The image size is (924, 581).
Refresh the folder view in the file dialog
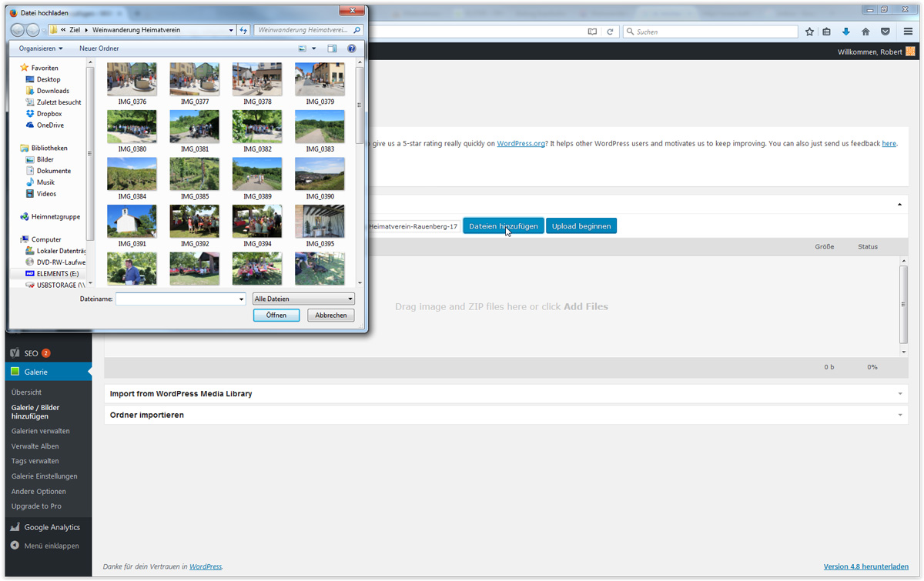[244, 30]
